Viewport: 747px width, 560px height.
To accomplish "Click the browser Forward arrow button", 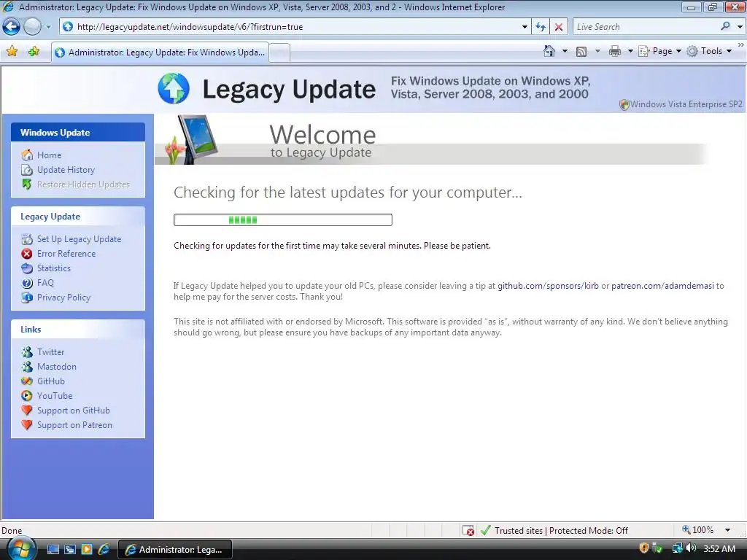I will [x=32, y=27].
